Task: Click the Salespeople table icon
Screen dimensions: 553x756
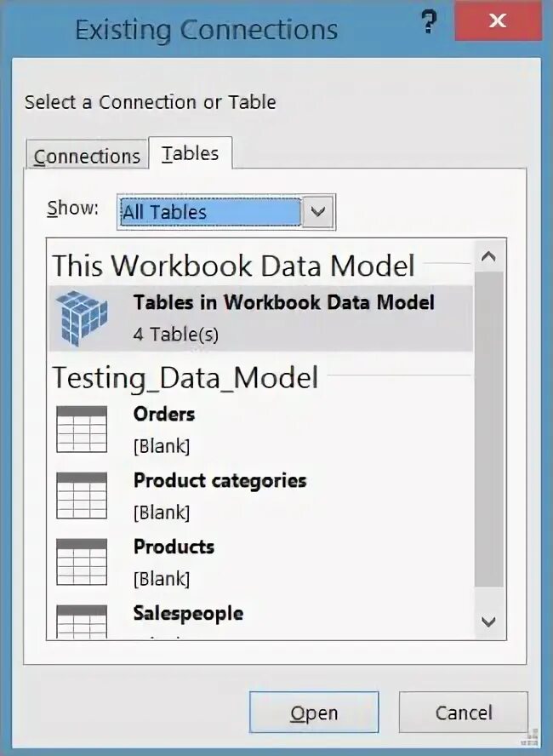Action: pos(82,621)
